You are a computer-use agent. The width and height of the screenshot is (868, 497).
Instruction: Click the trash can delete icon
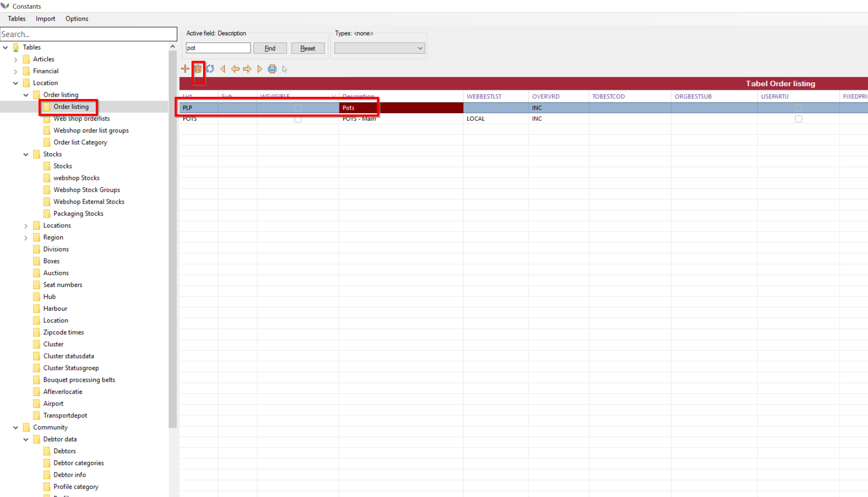pyautogui.click(x=198, y=69)
